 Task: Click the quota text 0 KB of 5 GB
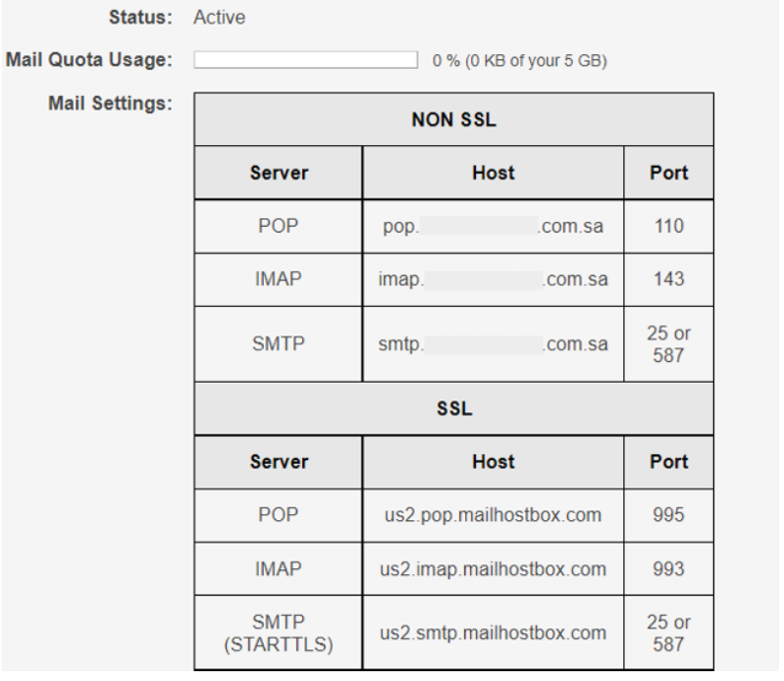pyautogui.click(x=519, y=61)
